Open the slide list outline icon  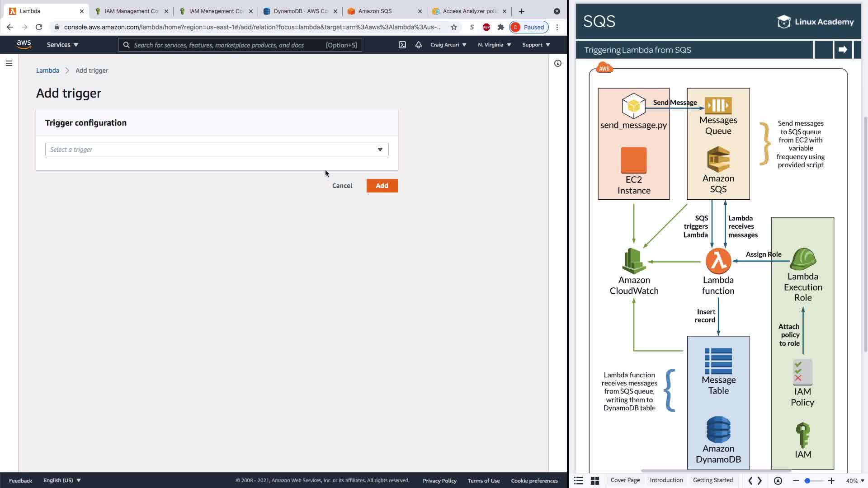coord(579,481)
